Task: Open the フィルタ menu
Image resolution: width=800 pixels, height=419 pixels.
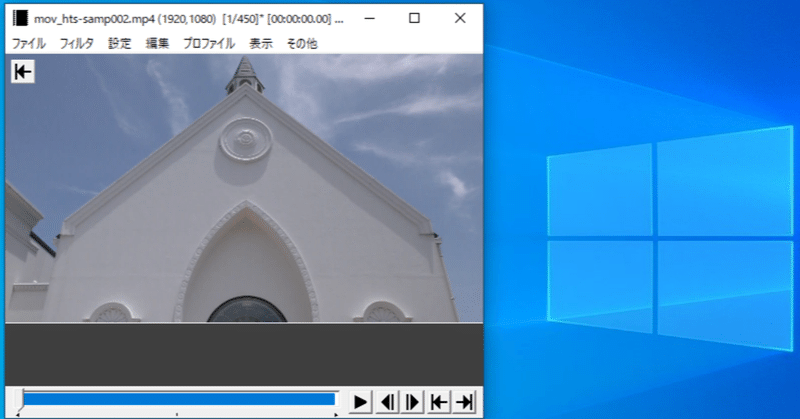Action: [x=77, y=43]
